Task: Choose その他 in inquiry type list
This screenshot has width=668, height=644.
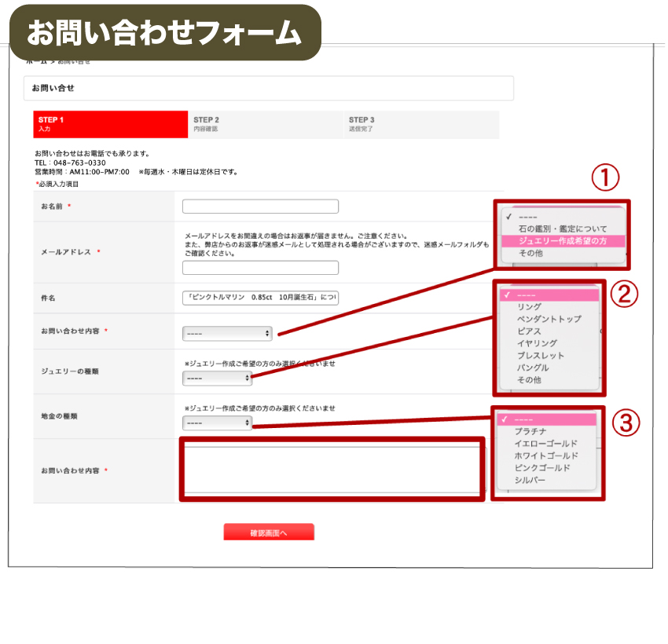Action: click(563, 253)
